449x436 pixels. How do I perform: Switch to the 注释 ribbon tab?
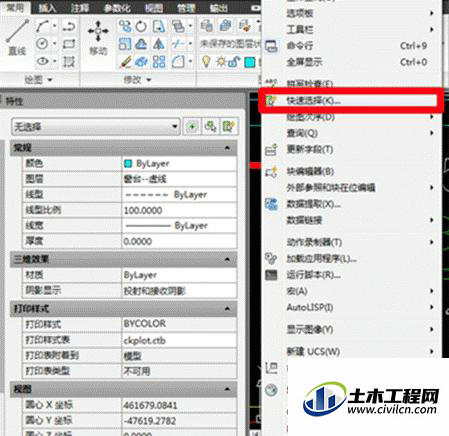click(80, 8)
